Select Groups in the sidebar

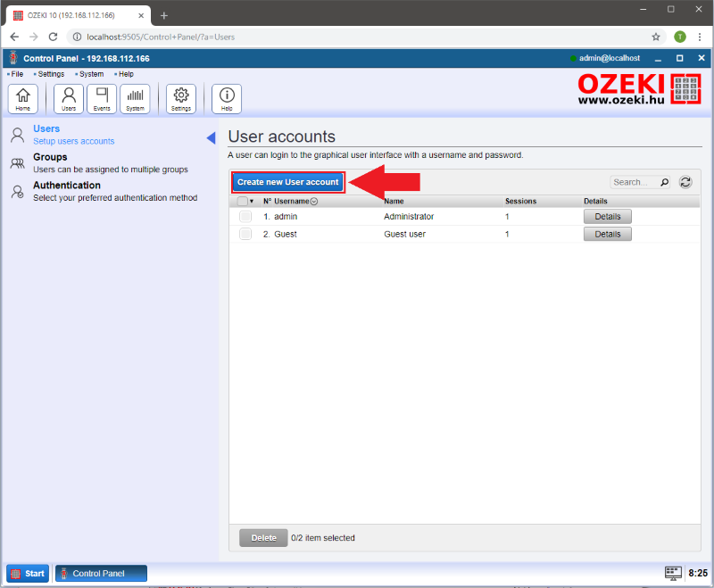[x=50, y=157]
